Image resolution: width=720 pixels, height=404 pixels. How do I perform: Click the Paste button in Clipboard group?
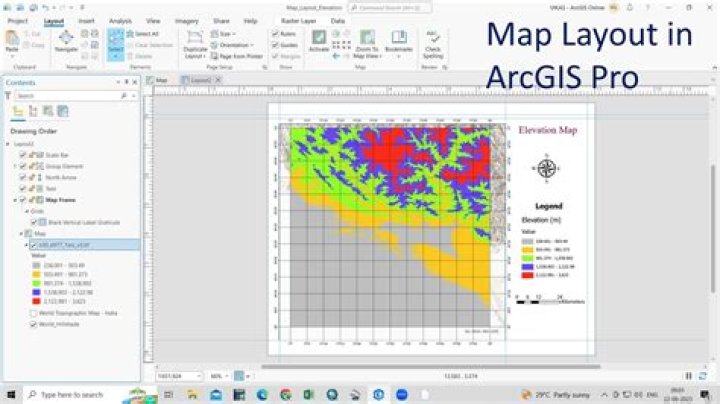12,41
